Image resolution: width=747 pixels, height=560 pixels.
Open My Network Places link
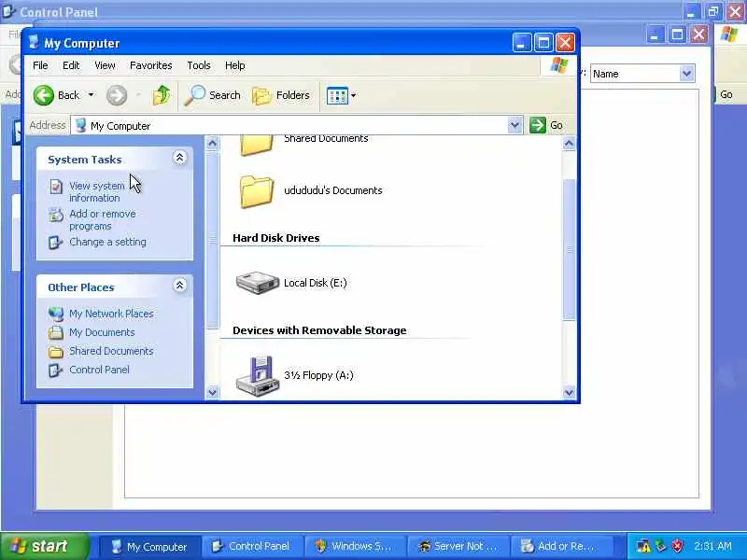(111, 314)
